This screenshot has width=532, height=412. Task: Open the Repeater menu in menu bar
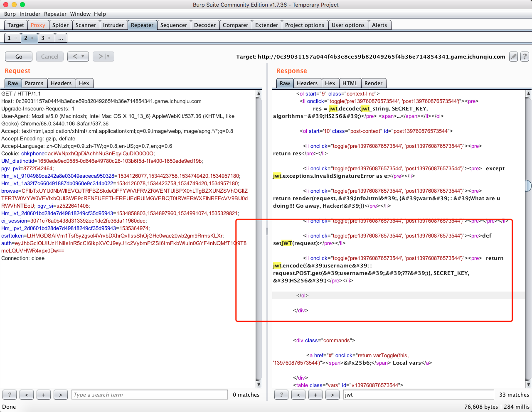point(55,14)
